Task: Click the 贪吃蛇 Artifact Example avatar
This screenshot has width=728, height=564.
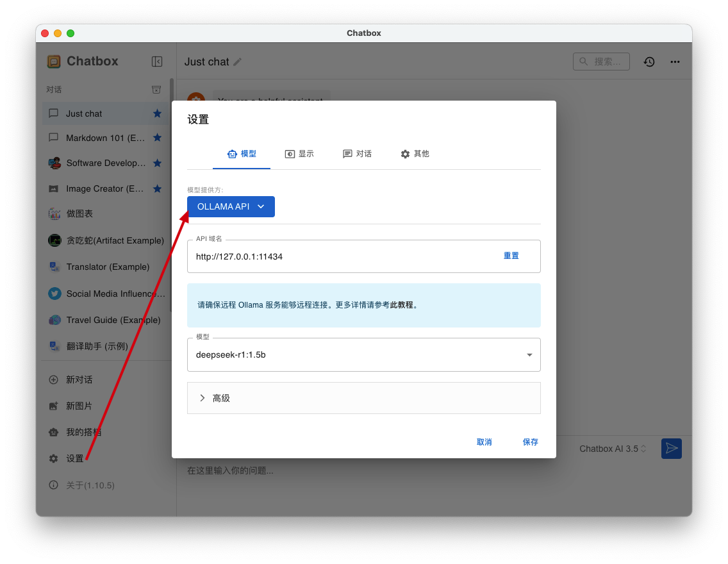Action: coord(54,240)
